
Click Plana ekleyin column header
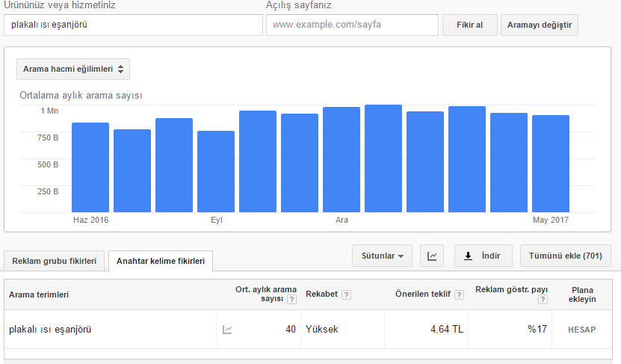[x=582, y=294]
